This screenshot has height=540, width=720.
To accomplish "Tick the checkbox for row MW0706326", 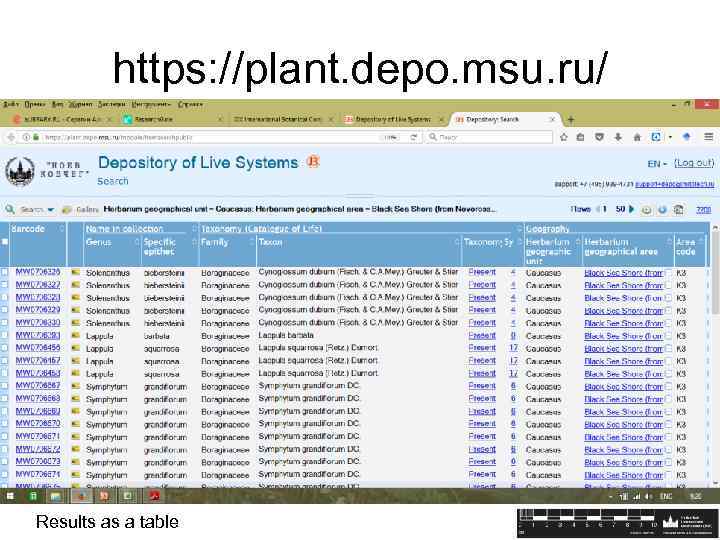I will point(5,272).
